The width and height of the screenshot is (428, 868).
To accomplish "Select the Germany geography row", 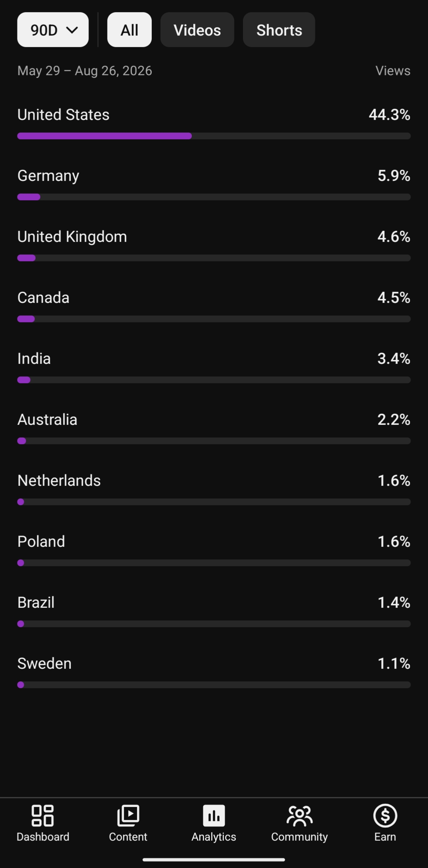I will 214,184.
